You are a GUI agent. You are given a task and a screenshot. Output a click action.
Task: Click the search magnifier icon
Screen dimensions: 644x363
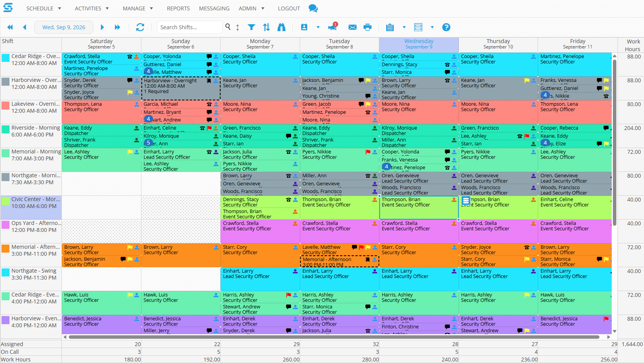pyautogui.click(x=228, y=27)
